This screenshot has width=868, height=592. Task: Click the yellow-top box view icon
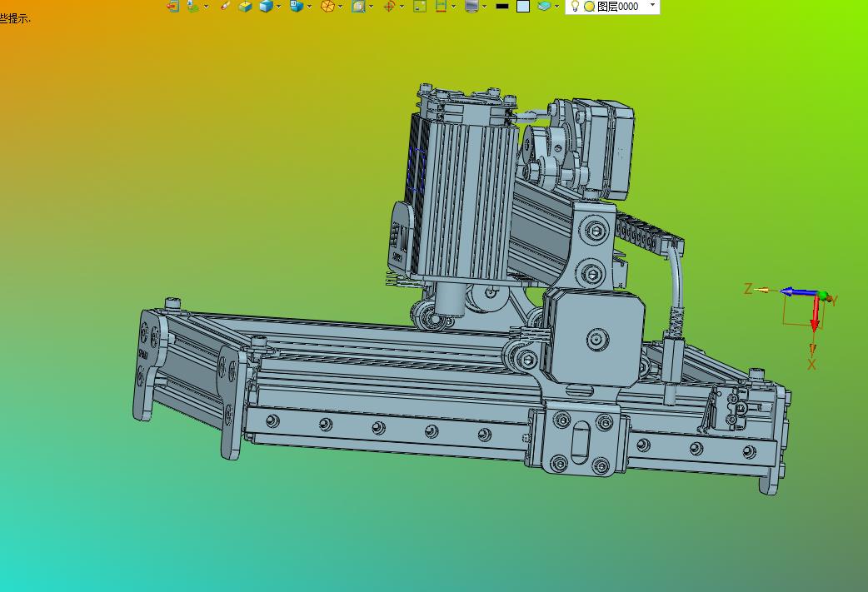pos(245,6)
